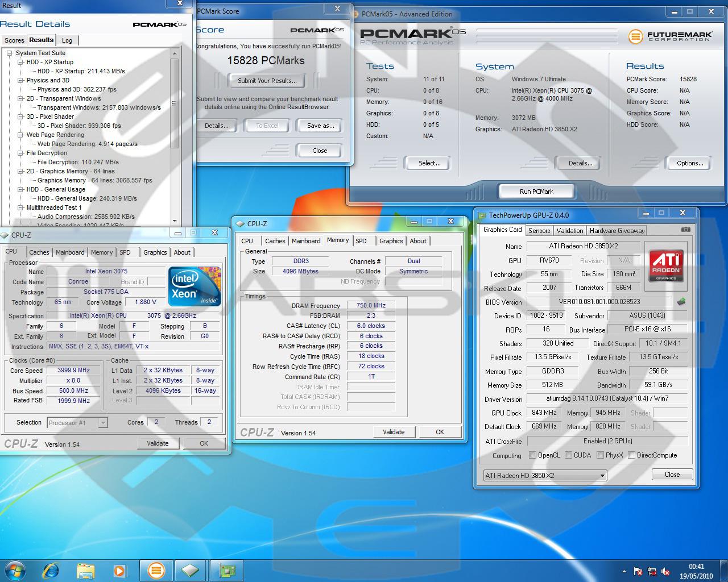728x582 pixels.
Task: Open the Validation tab in GPU-Z
Action: [x=570, y=230]
